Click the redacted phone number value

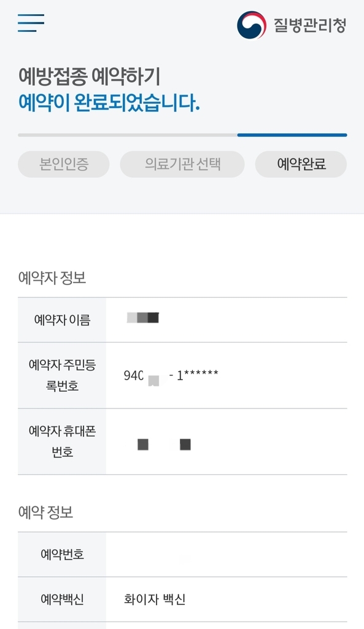pyautogui.click(x=164, y=445)
